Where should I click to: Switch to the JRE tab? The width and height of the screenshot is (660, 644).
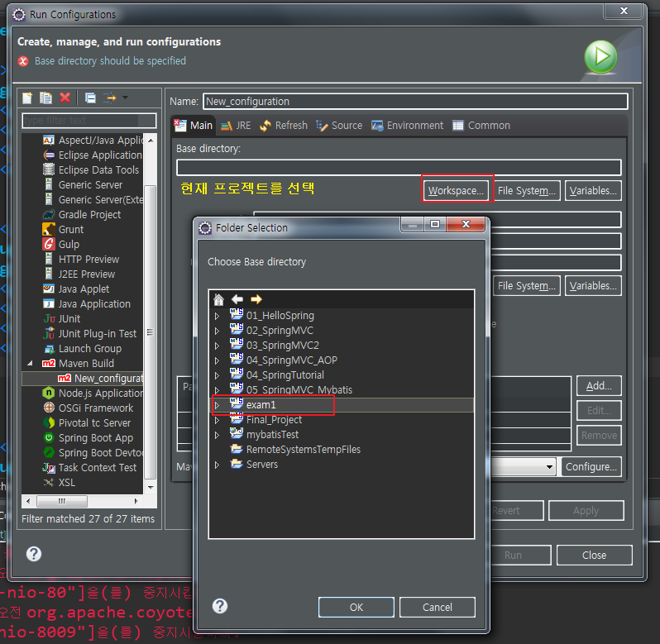pos(236,126)
